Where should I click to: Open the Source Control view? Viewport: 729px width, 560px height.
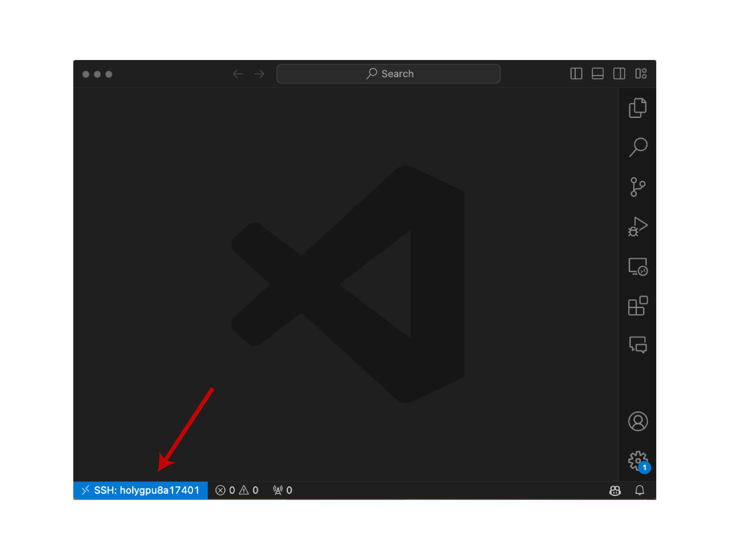point(638,187)
